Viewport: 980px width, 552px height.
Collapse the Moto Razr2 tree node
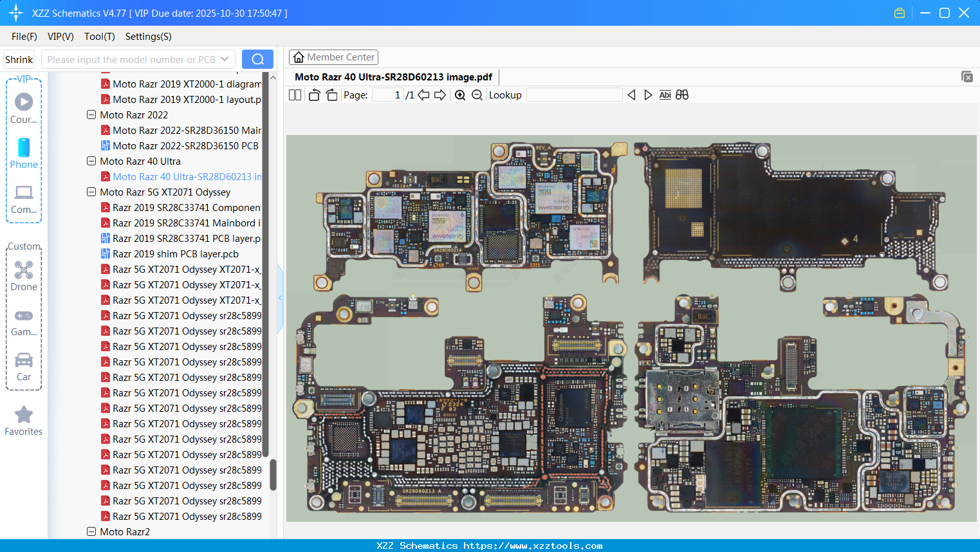[91, 532]
